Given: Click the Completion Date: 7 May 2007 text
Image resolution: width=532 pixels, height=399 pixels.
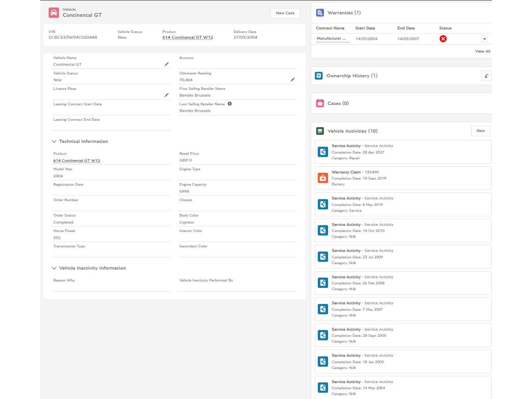Looking at the screenshot, I should (x=357, y=310).
